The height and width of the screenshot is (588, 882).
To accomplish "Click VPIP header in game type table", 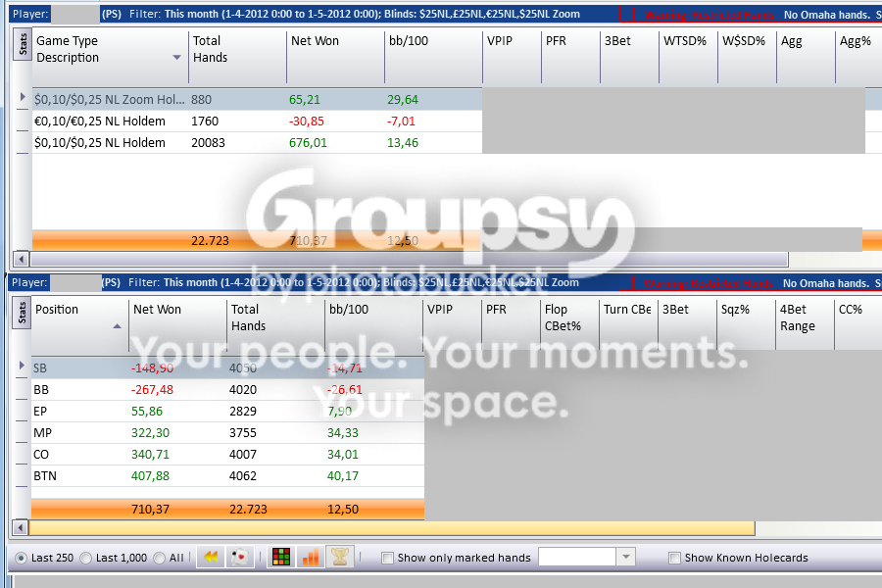I will click(x=512, y=58).
